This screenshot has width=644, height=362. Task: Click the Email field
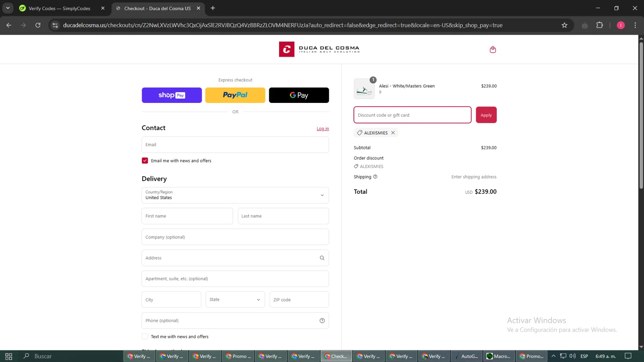pos(235,145)
